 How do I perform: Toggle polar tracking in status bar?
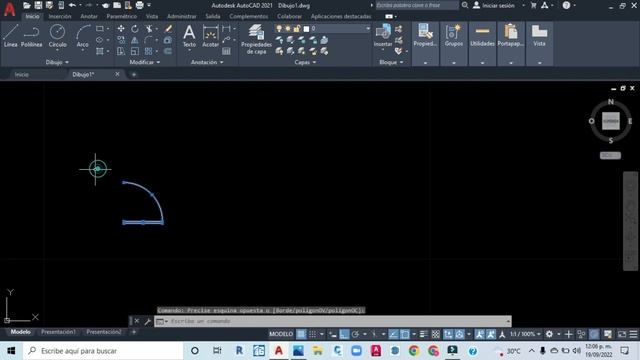(x=355, y=334)
